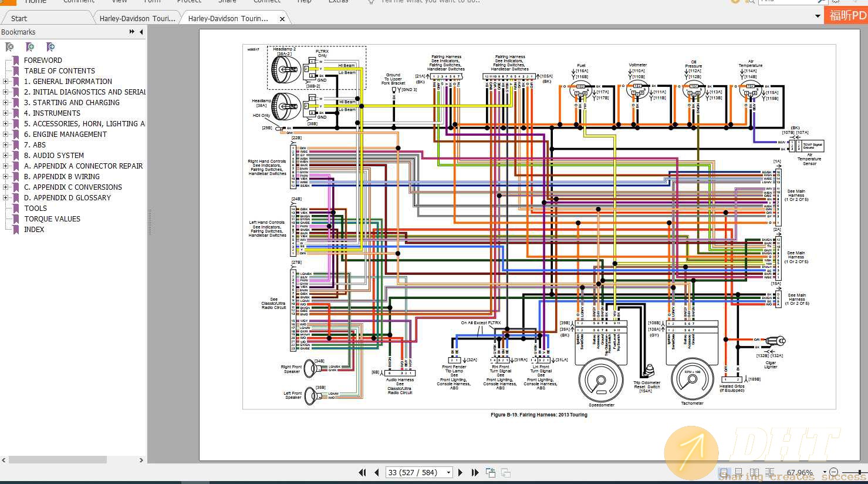Expand the 1. GENERAL INFORMATION bookmark
This screenshot has height=484, width=868.
point(6,82)
